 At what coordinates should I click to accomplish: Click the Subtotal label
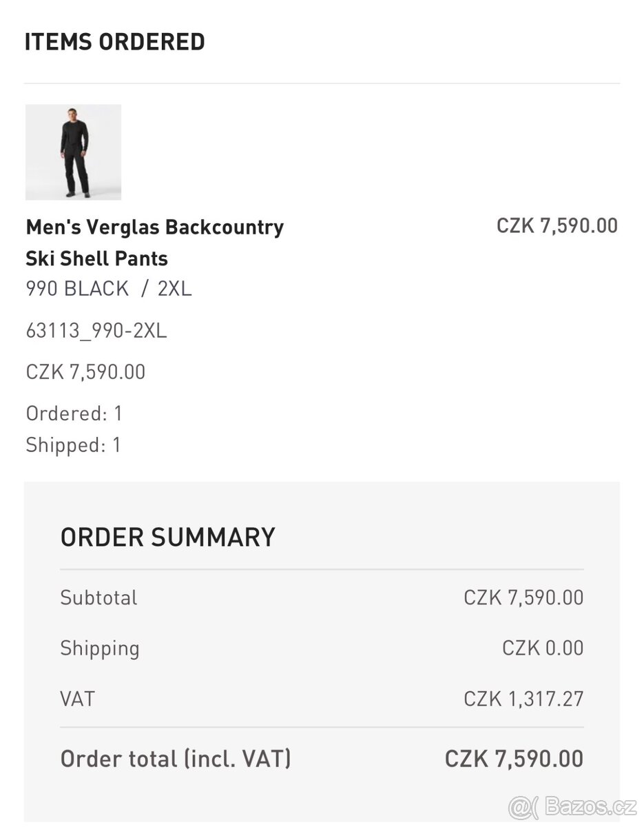pyautogui.click(x=98, y=598)
